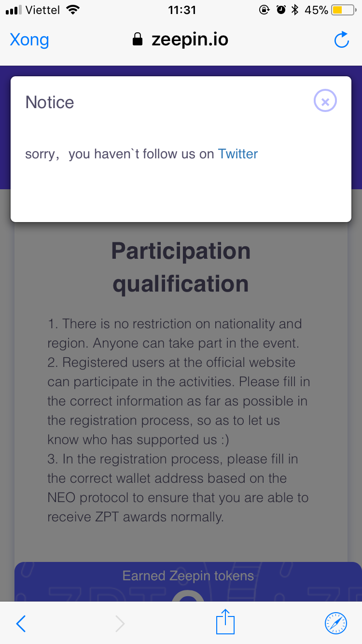Tap the rotation lock status icon
This screenshot has height=644, width=362.
pyautogui.click(x=265, y=10)
